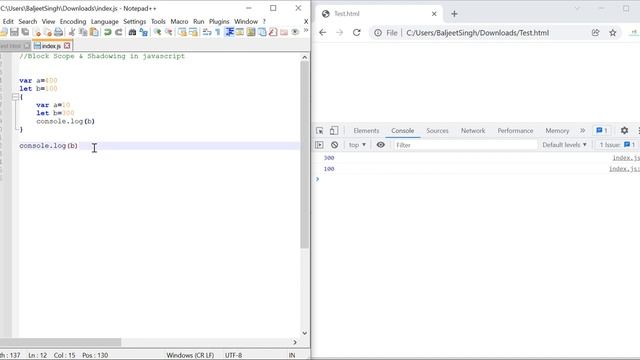Open the Run menu
Viewport: 640px width, 360px height.
click(x=199, y=21)
